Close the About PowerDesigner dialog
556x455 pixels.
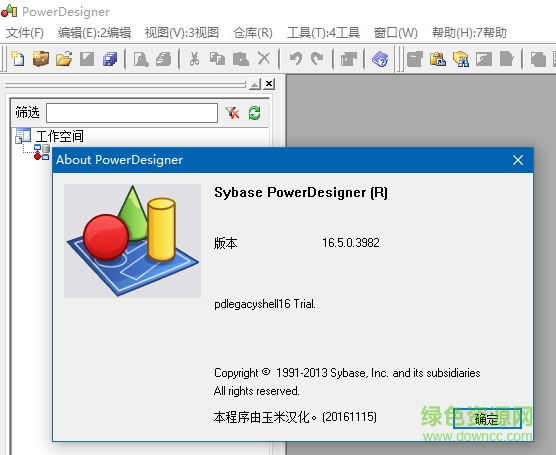point(518,160)
